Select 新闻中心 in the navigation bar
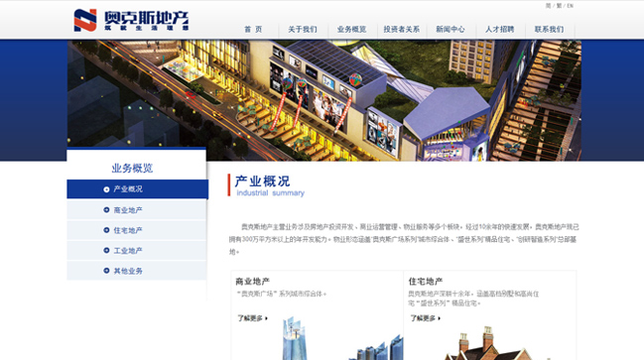Viewport: 644px width, 360px height. click(451, 29)
